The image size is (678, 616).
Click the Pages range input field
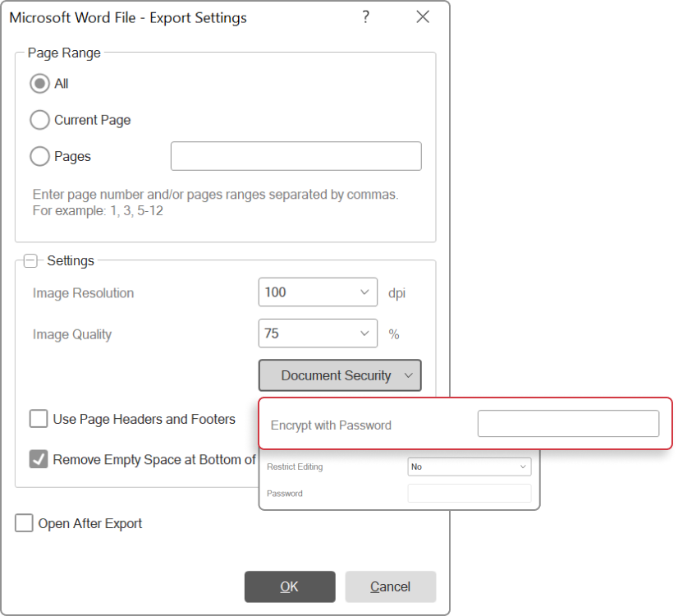pyautogui.click(x=296, y=156)
